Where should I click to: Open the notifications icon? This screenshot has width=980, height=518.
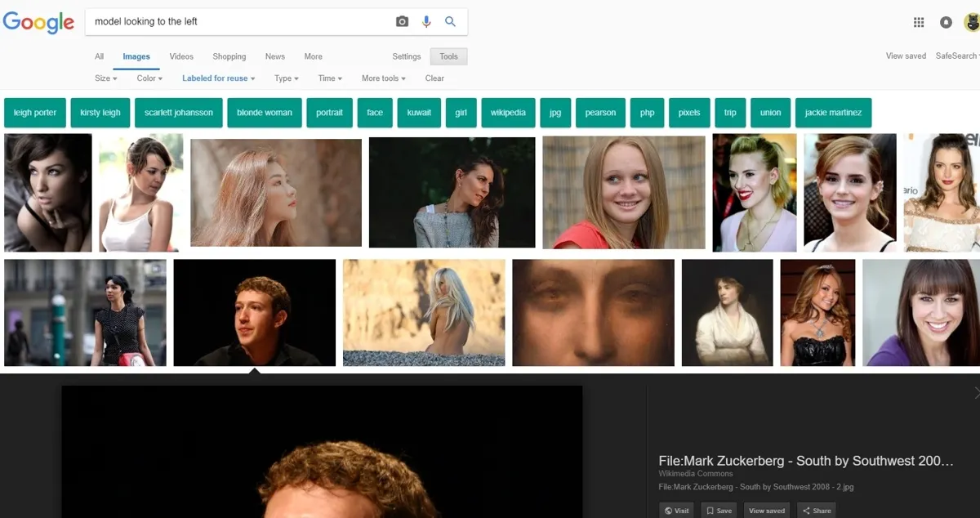[x=946, y=23]
